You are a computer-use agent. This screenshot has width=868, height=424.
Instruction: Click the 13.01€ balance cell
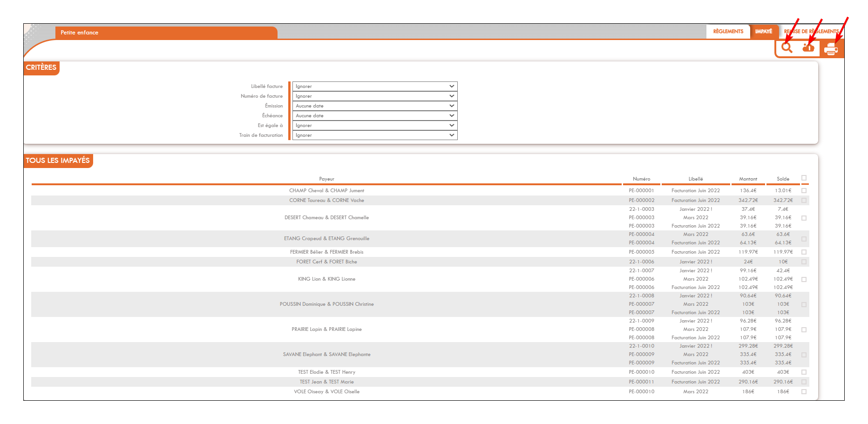coord(783,191)
